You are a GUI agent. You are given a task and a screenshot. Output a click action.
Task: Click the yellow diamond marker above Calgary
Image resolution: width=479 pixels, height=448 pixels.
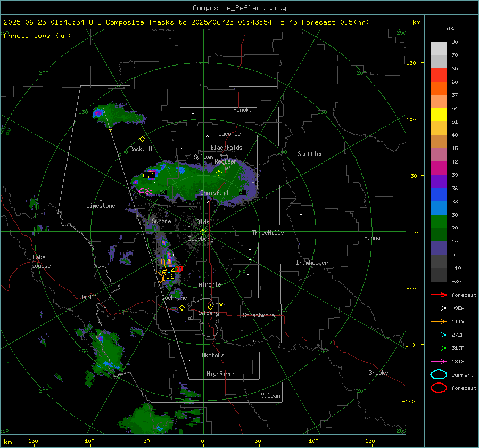tap(210, 307)
